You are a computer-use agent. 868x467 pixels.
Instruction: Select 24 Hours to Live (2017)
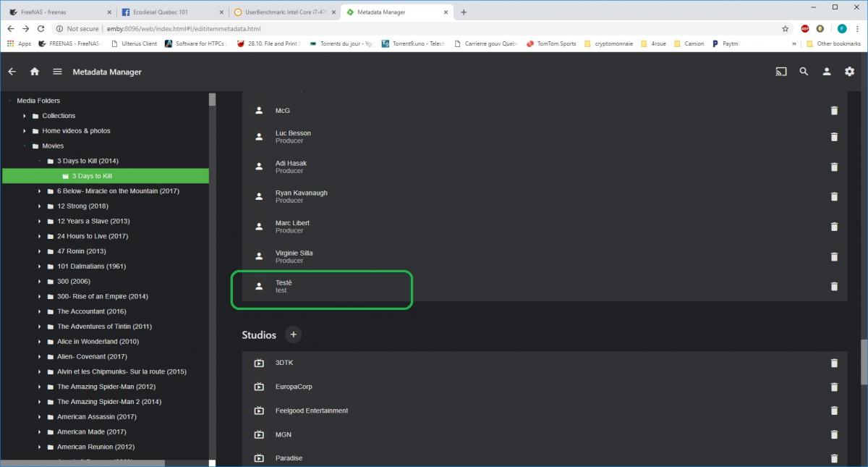click(93, 236)
